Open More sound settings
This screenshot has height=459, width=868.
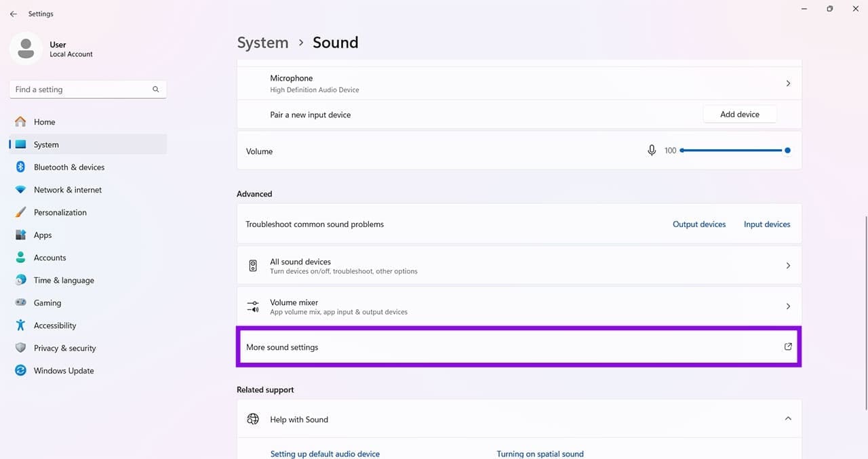tap(519, 346)
